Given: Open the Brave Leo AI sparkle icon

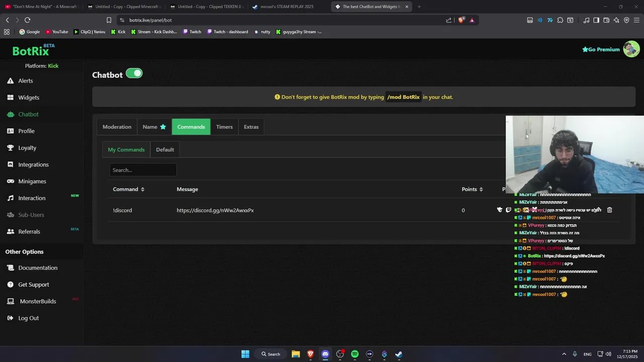Looking at the screenshot, I should pos(616,20).
